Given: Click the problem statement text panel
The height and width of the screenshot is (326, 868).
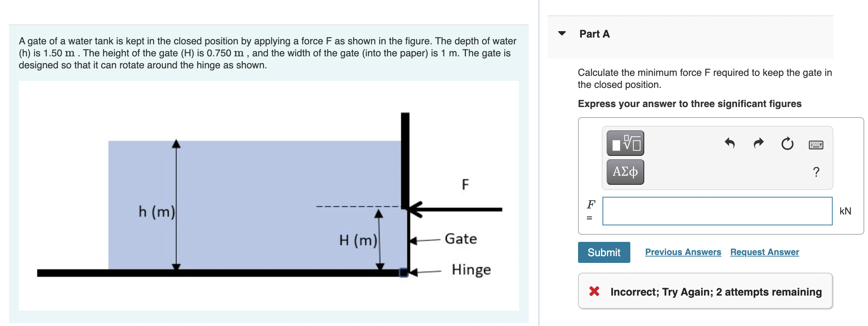Looking at the screenshot, I should (x=267, y=53).
